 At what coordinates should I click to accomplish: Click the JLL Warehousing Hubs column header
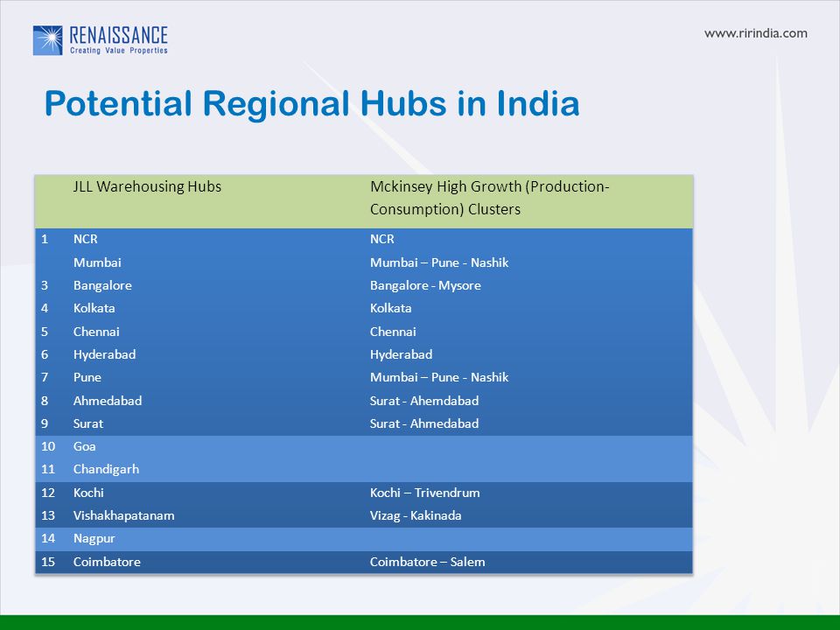pos(147,186)
